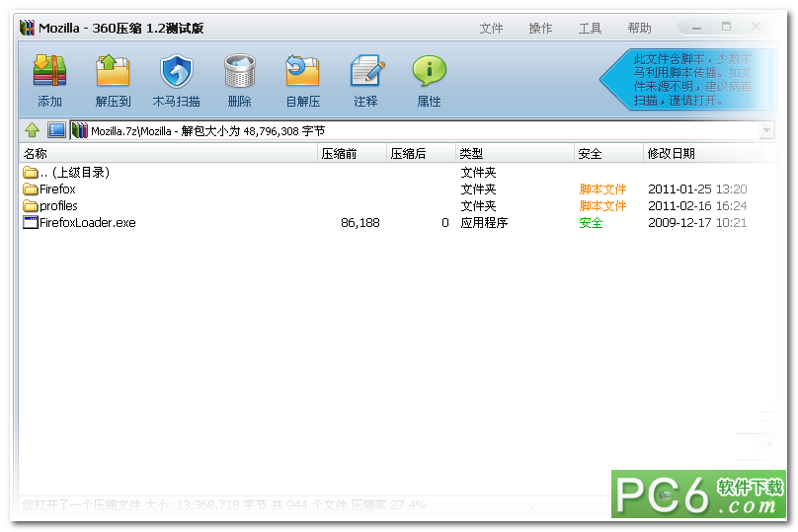Sort by the 安全 column header
Screen dimensions: 798x532
[608, 154]
